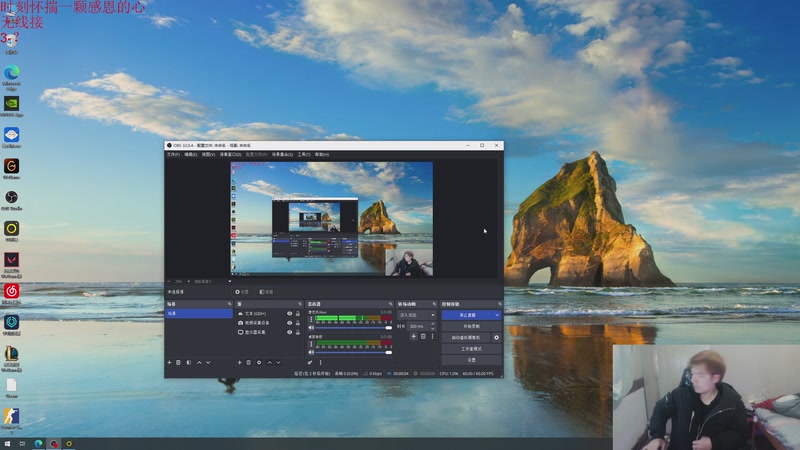This screenshot has width=800, height=450.
Task: Add a scene transition with plus icon
Action: coord(414,336)
